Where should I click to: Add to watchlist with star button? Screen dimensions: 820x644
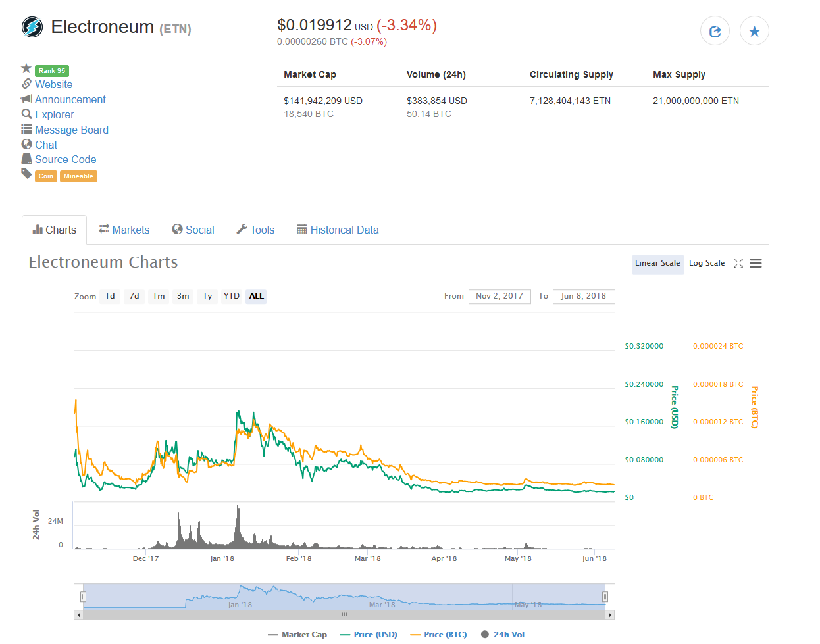pos(754,31)
